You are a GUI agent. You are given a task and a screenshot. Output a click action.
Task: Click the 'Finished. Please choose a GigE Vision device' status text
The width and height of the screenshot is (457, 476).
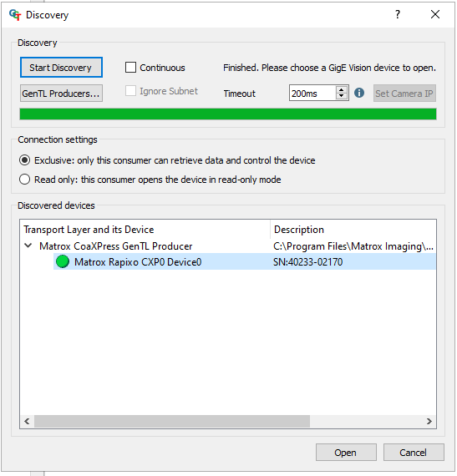point(329,68)
